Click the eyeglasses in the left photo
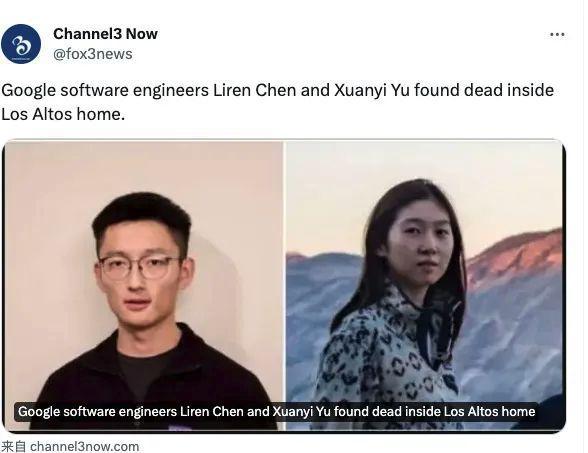The width and height of the screenshot is (588, 453). (x=140, y=267)
